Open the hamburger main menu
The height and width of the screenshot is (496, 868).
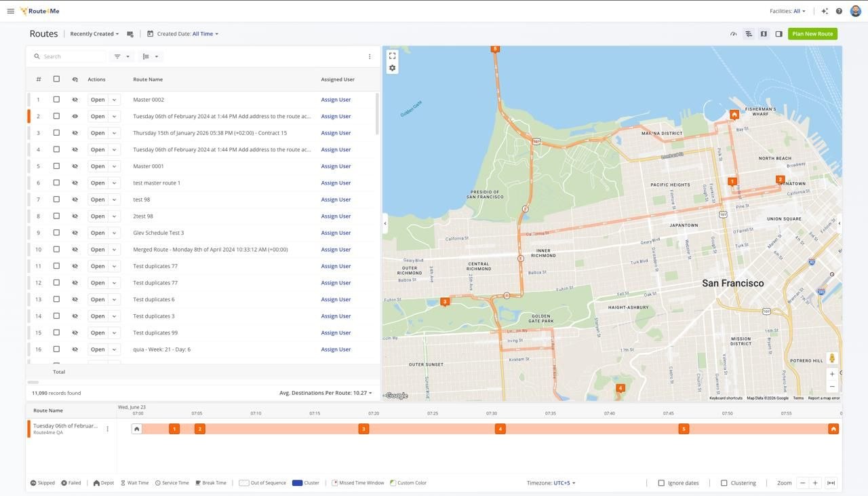(10, 11)
